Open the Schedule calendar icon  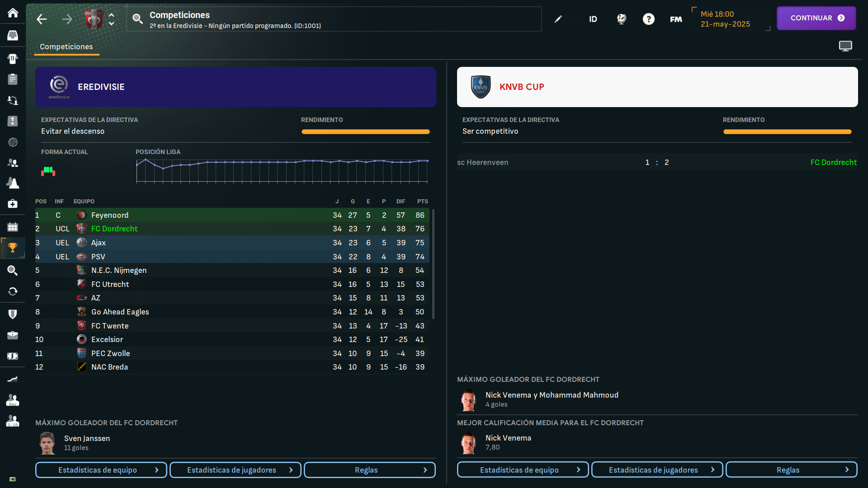13,227
